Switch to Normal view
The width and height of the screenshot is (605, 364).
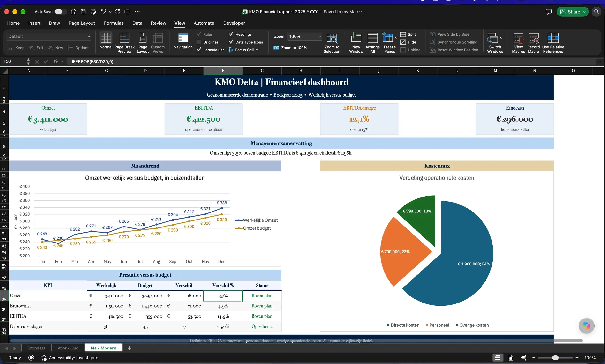point(106,41)
